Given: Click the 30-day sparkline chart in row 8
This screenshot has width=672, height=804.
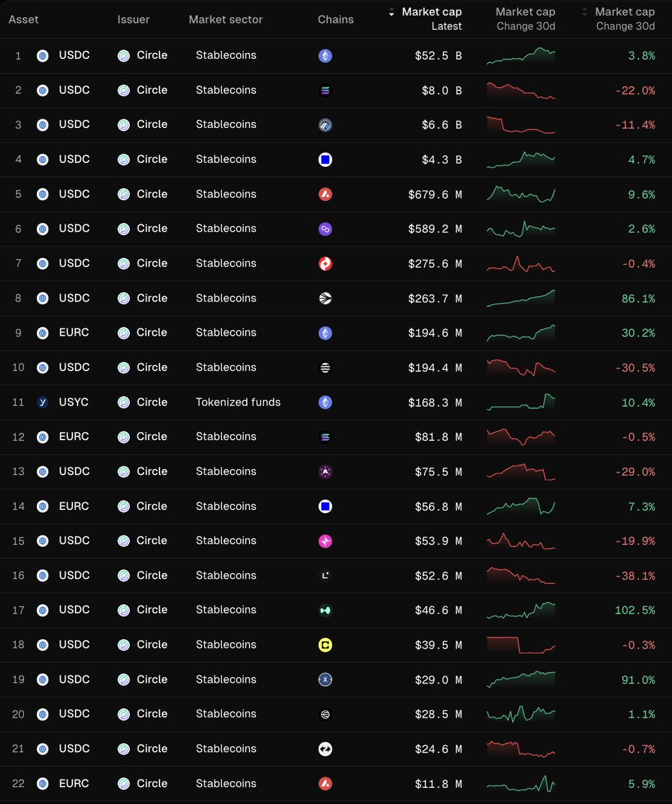Looking at the screenshot, I should click(521, 298).
